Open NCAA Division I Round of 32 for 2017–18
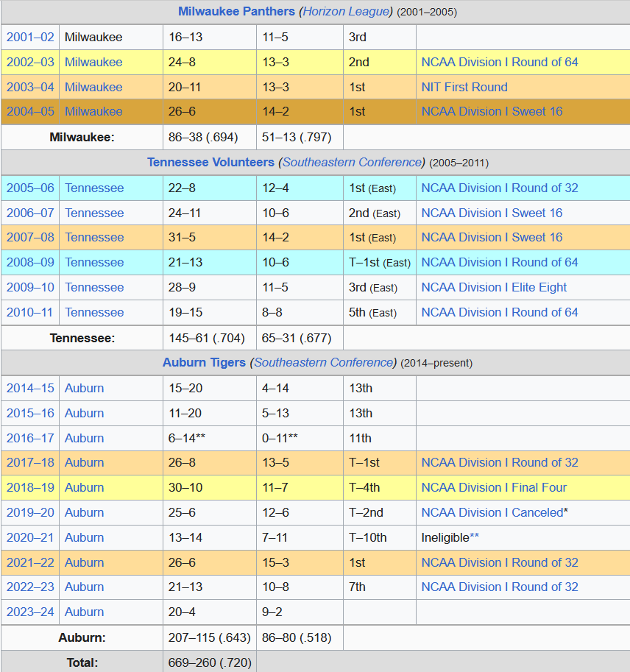 [500, 463]
